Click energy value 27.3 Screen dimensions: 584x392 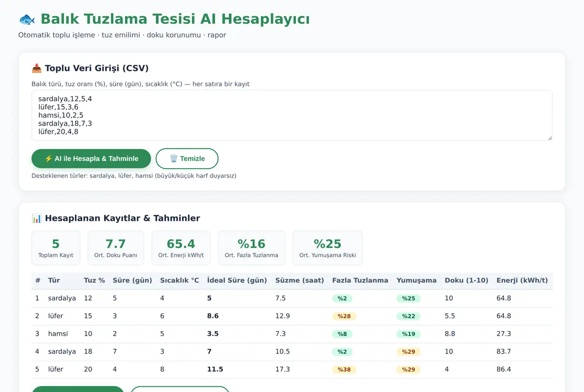click(x=504, y=334)
